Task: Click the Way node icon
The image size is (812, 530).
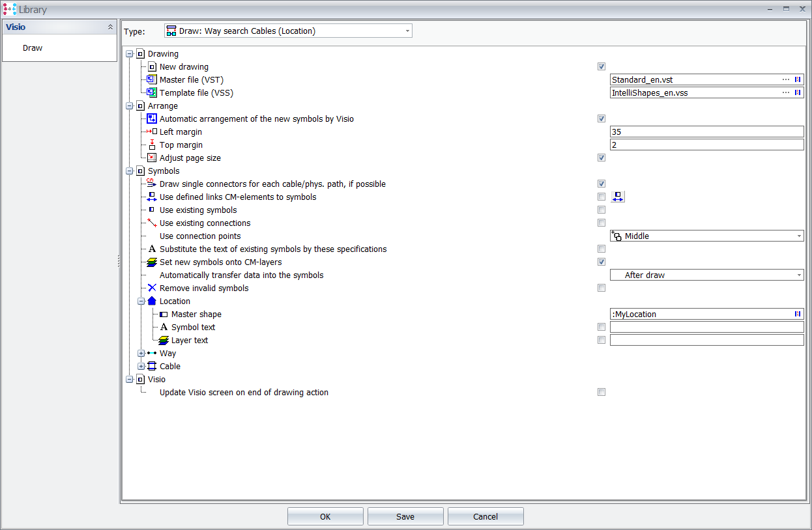Action: pos(152,353)
